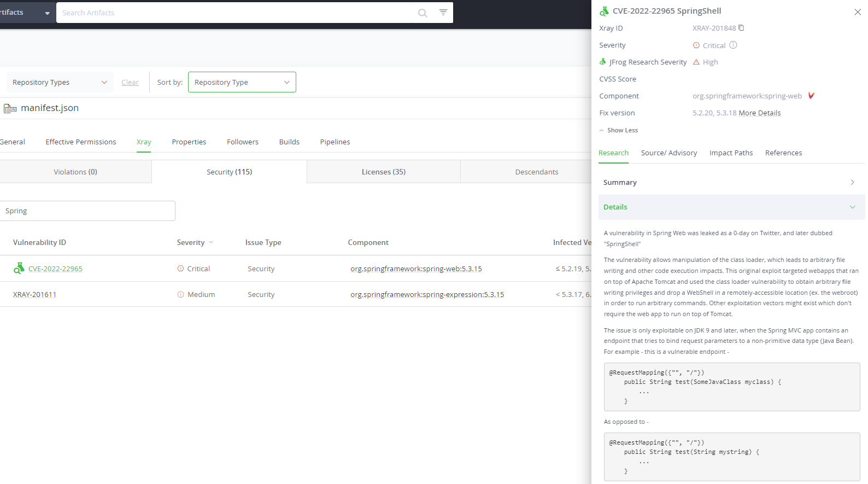The width and height of the screenshot is (868, 484).
Task: Click the Critical severity info icon
Action: tap(733, 45)
